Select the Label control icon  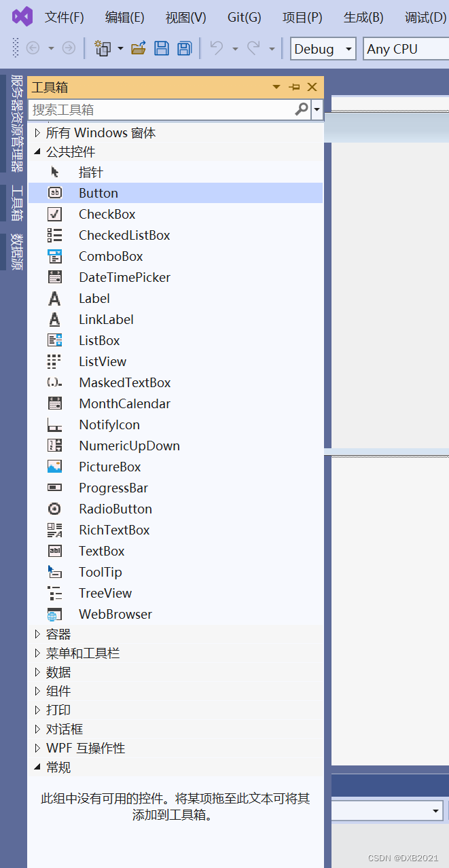point(55,298)
